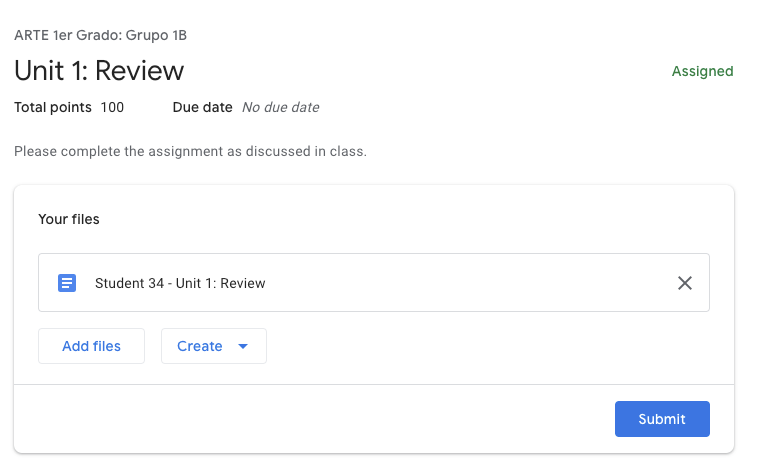This screenshot has height=467, width=761.
Task: Click the green Assigned status label
Action: [x=702, y=72]
